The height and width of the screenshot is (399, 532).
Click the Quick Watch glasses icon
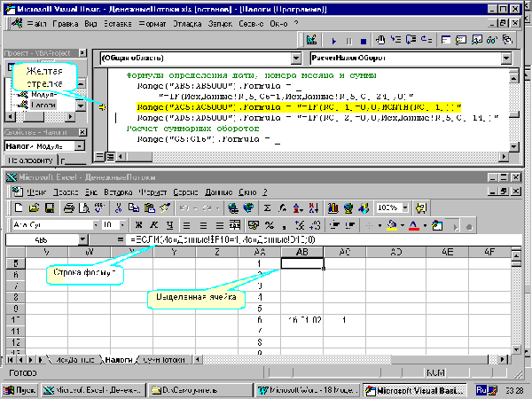(x=491, y=40)
